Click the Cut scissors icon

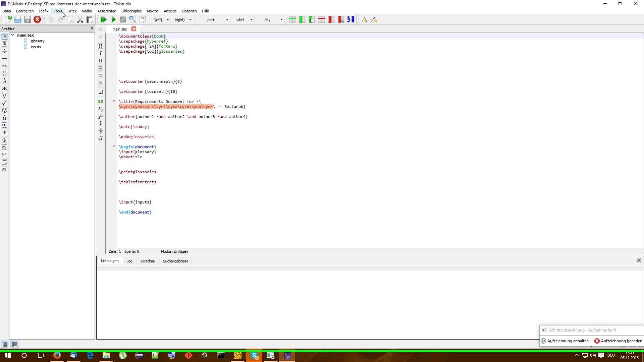tap(80, 19)
